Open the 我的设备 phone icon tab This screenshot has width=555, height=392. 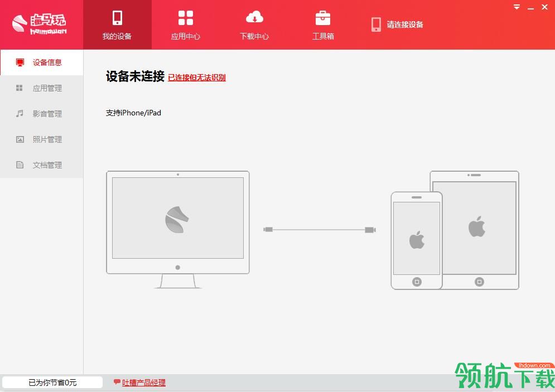(117, 18)
